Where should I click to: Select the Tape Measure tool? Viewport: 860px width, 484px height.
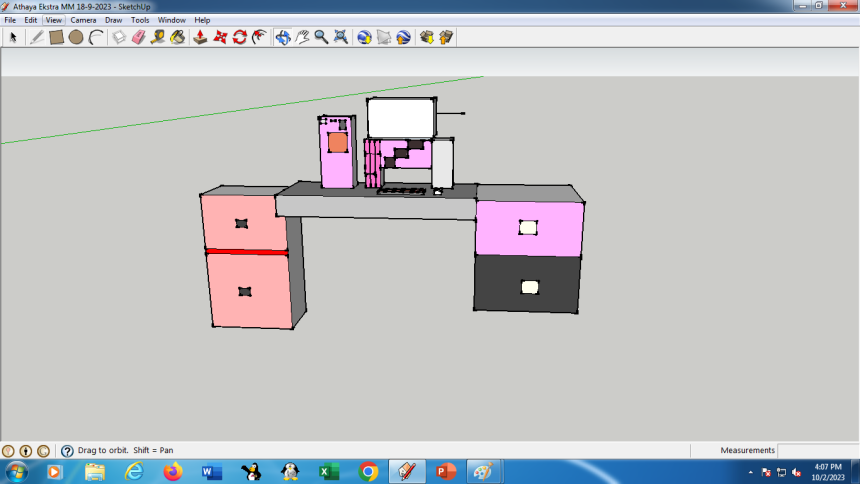coord(158,37)
